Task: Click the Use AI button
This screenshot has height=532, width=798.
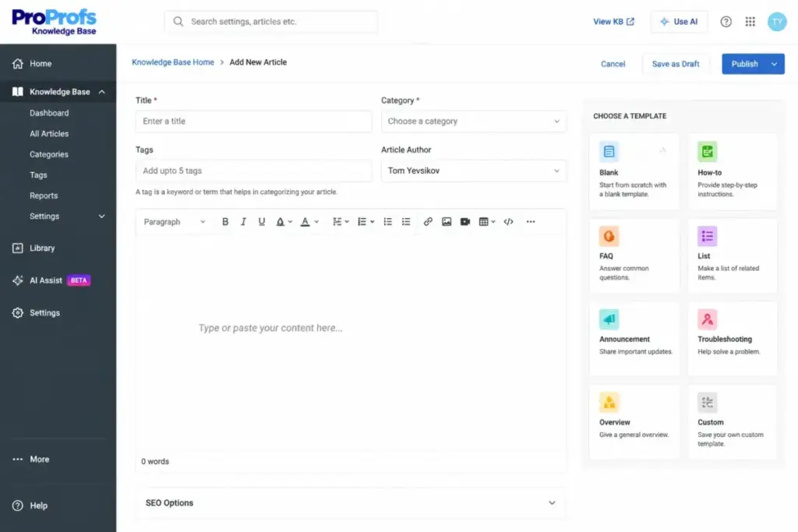Action: (679, 21)
